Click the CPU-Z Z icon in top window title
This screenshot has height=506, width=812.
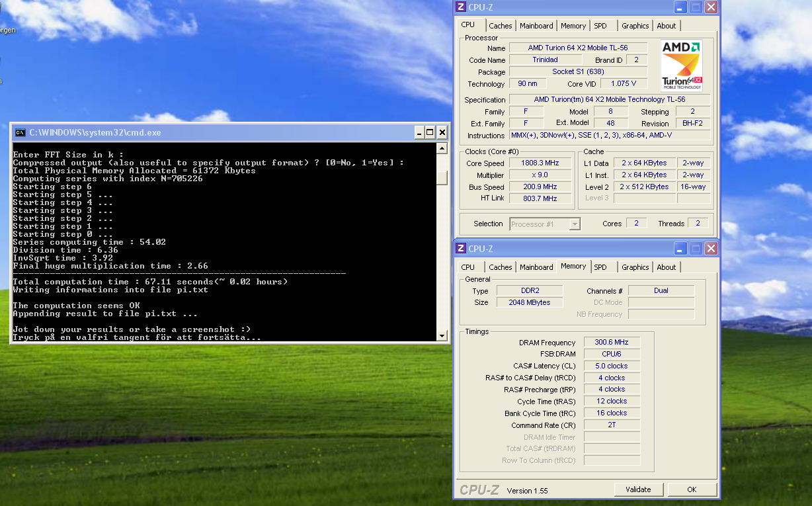coord(462,7)
